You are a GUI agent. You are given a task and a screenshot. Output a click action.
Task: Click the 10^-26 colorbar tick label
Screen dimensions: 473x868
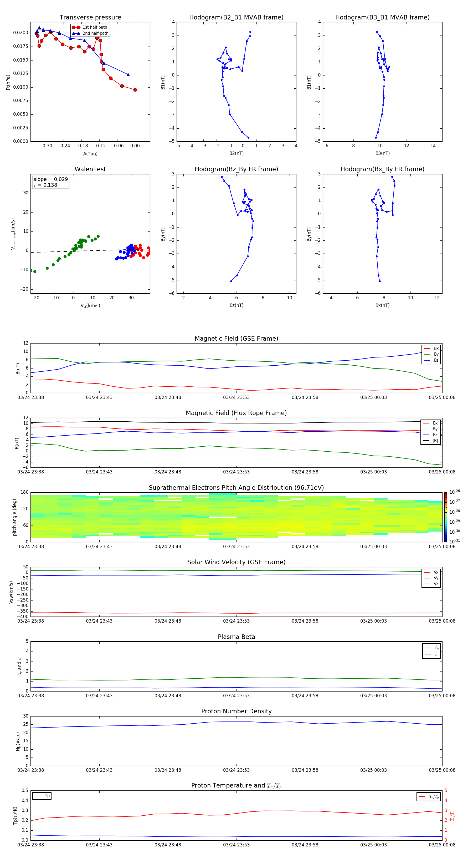pos(455,492)
